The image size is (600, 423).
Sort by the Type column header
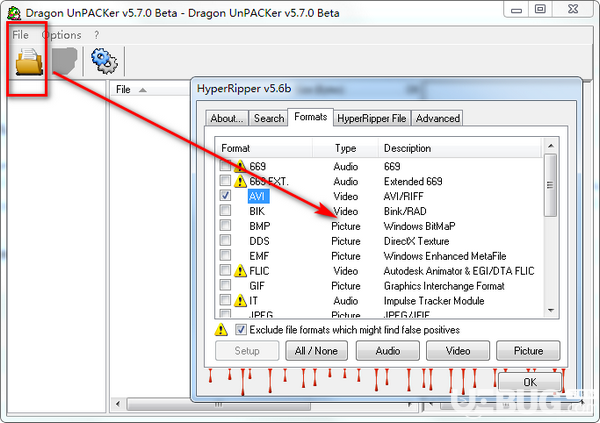(346, 148)
